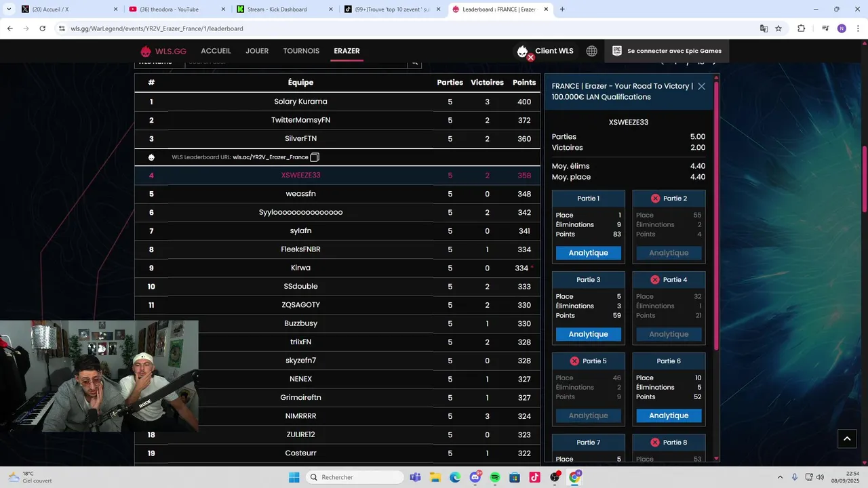Open Analytique for Partie 6
The width and height of the screenshot is (868, 488).
pyautogui.click(x=669, y=415)
